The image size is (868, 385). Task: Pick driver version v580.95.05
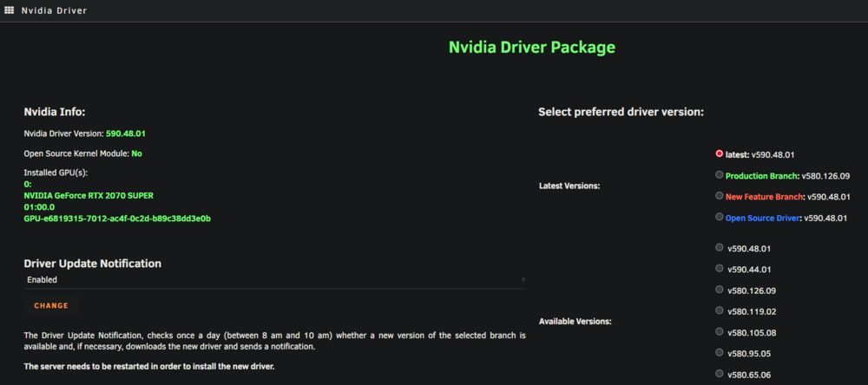click(719, 353)
